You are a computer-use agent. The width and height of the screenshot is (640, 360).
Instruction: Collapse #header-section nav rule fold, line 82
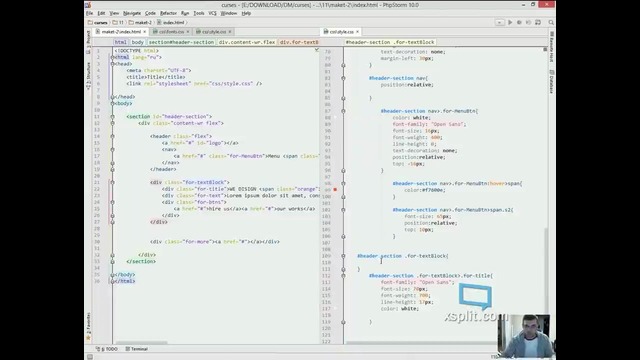(343, 78)
